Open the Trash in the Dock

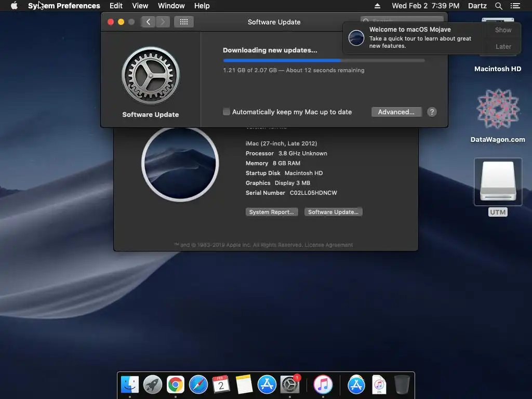tap(402, 384)
